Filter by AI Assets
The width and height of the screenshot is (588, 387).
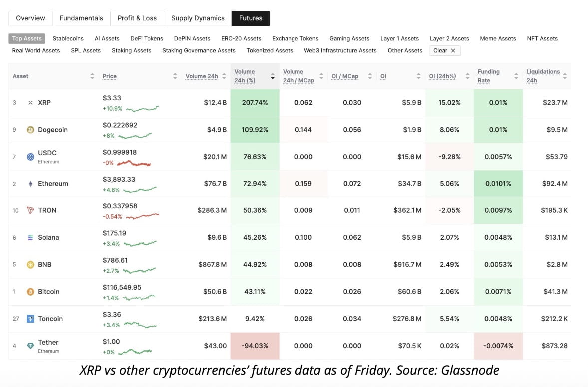coord(107,38)
